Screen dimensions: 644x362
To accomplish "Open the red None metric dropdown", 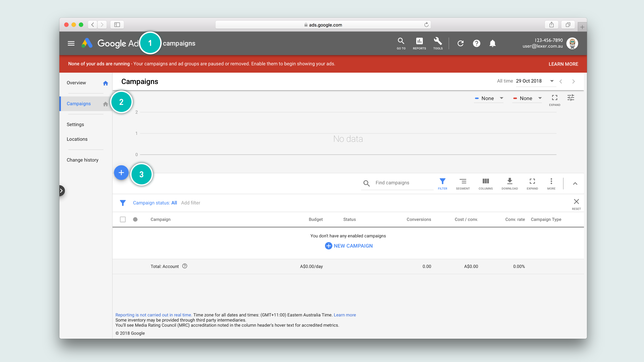I will click(x=527, y=98).
